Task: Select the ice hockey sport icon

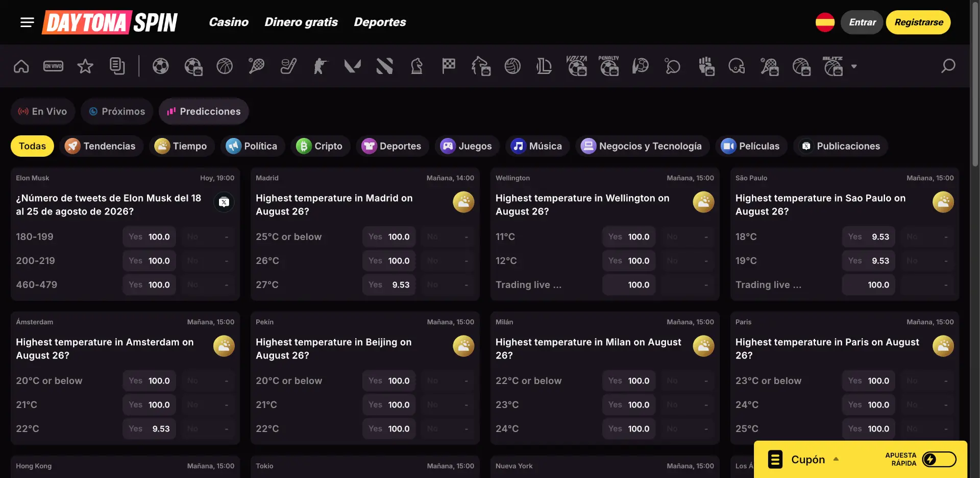Action: pos(288,66)
